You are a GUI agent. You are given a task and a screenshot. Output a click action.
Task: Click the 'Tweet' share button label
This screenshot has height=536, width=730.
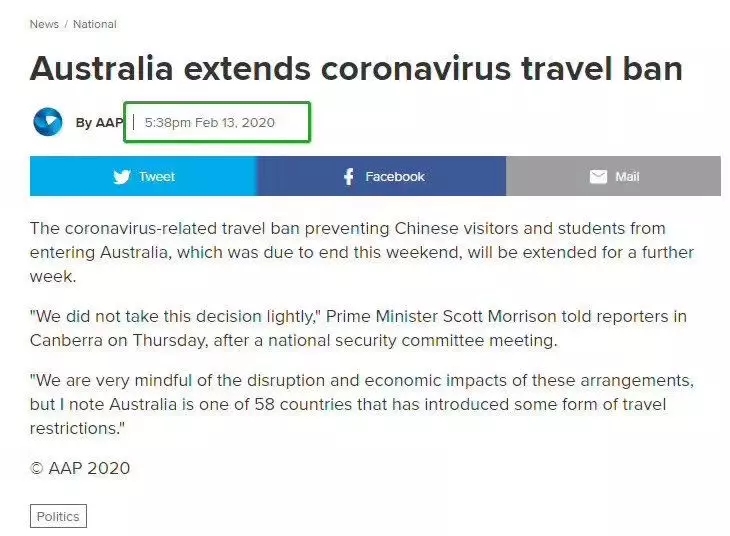(157, 177)
